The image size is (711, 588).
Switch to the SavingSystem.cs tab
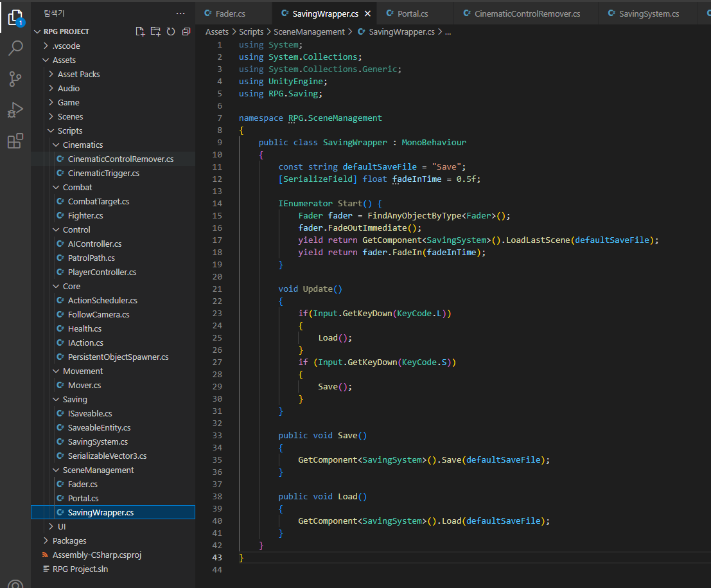coord(648,13)
